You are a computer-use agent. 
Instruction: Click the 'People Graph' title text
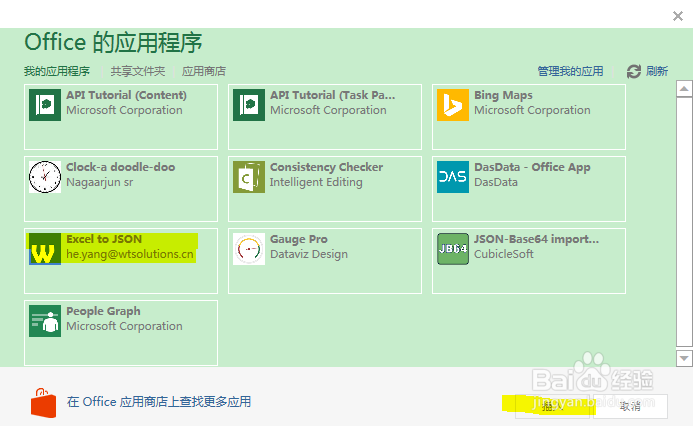coord(103,311)
